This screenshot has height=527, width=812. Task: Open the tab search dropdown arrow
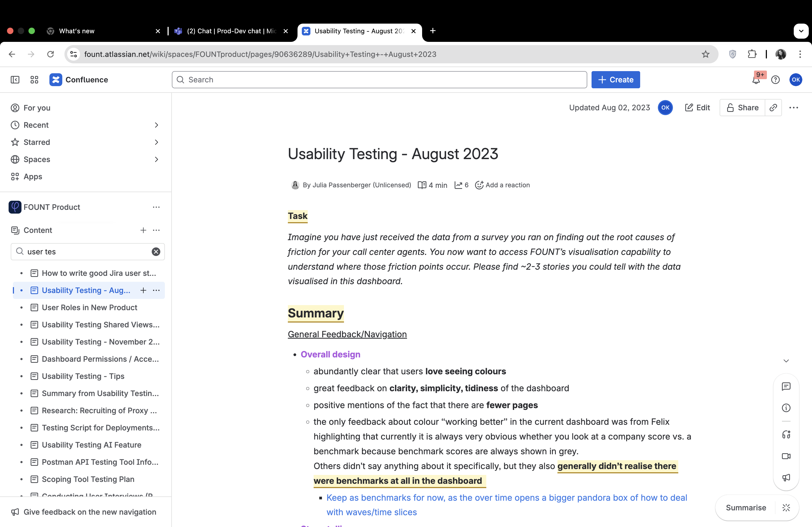pos(801,31)
